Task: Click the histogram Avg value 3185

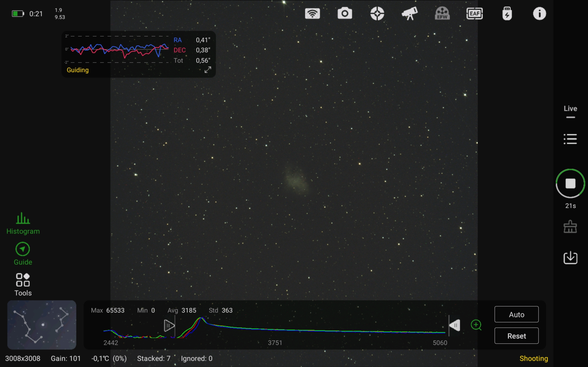Action: 189,310
